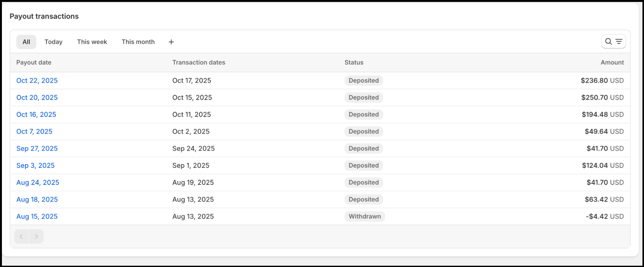This screenshot has height=267, width=644.
Task: Open the Aug 15, 2025 payout
Action: (x=37, y=217)
